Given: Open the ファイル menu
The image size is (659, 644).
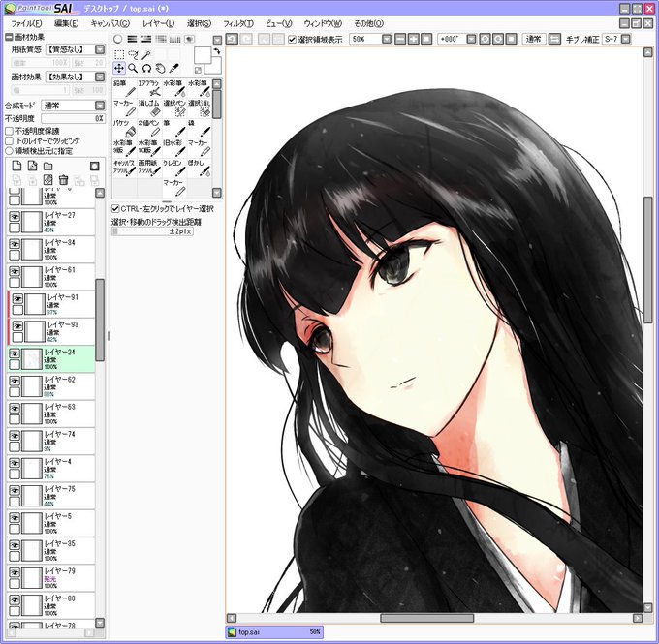Looking at the screenshot, I should pyautogui.click(x=26, y=23).
